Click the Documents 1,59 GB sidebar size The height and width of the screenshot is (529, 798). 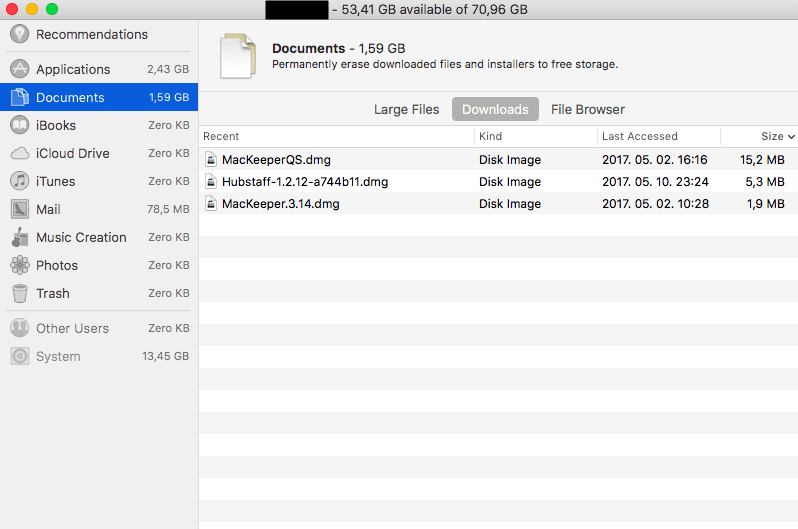pos(169,97)
